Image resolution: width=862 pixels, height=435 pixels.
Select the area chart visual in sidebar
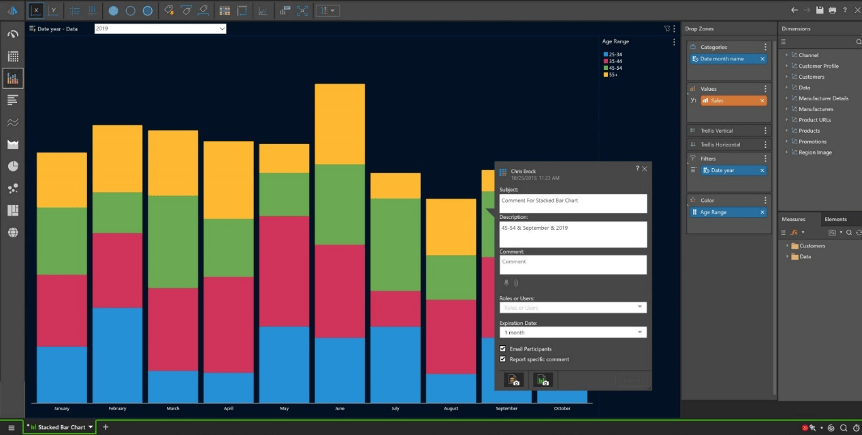(x=13, y=144)
